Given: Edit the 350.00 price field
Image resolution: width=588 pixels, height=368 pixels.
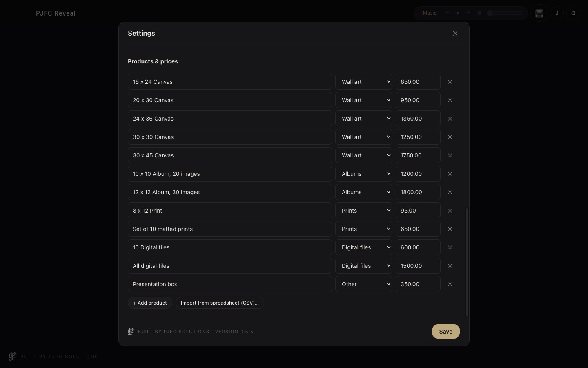Looking at the screenshot, I should (418, 284).
